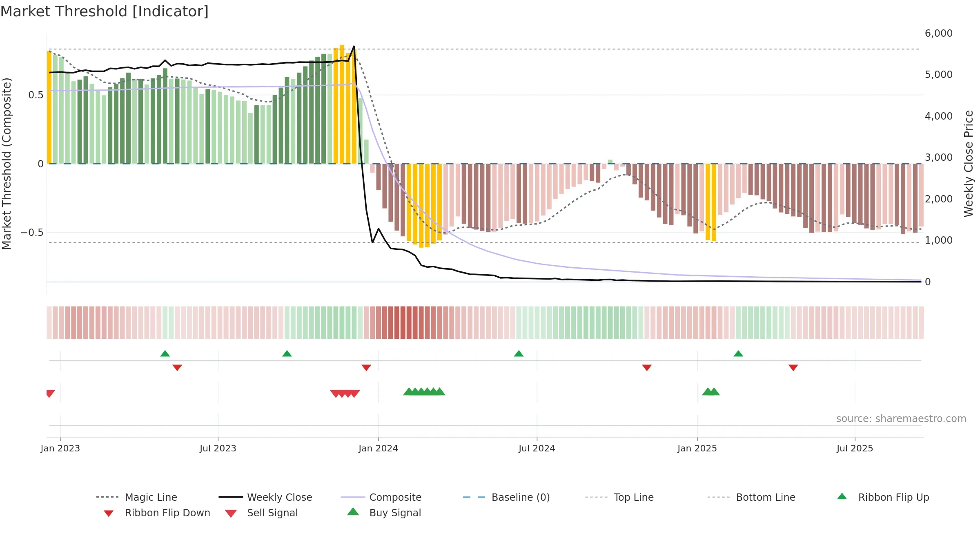Viewport: 980px width, 551px height.
Task: Toggle the Sell Signal legend entry
Action: [261, 513]
